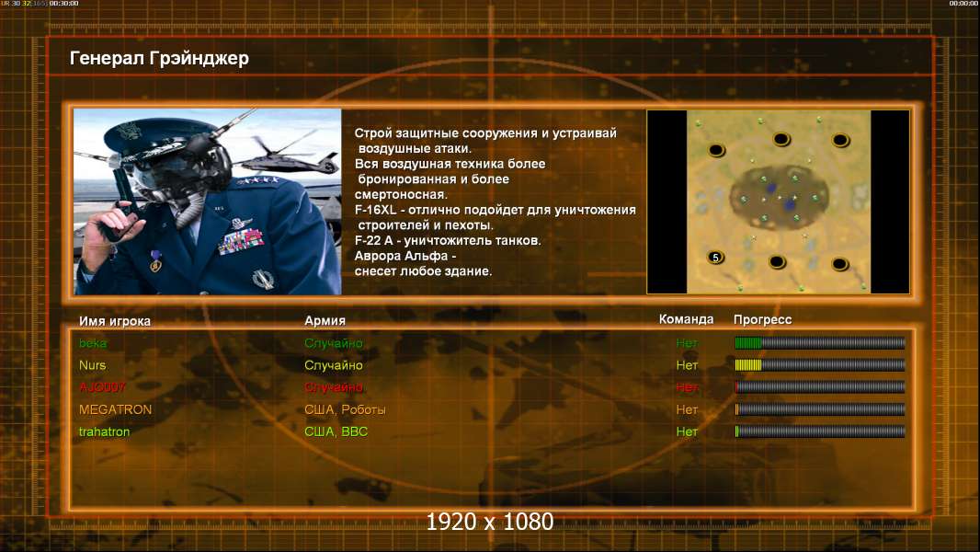Click team "Нет" in beka row
Viewport: 980px width, 552px height.
point(687,343)
